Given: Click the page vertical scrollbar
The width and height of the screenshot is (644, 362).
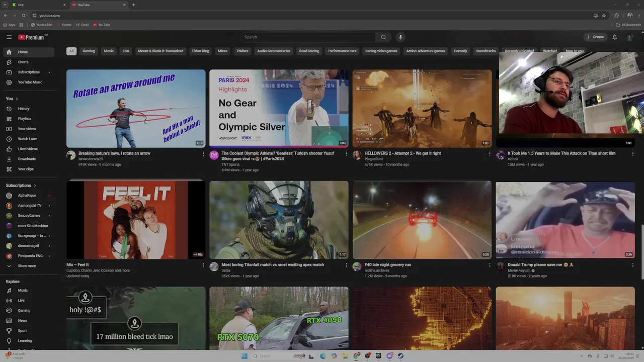Looking at the screenshot, I should 642,251.
